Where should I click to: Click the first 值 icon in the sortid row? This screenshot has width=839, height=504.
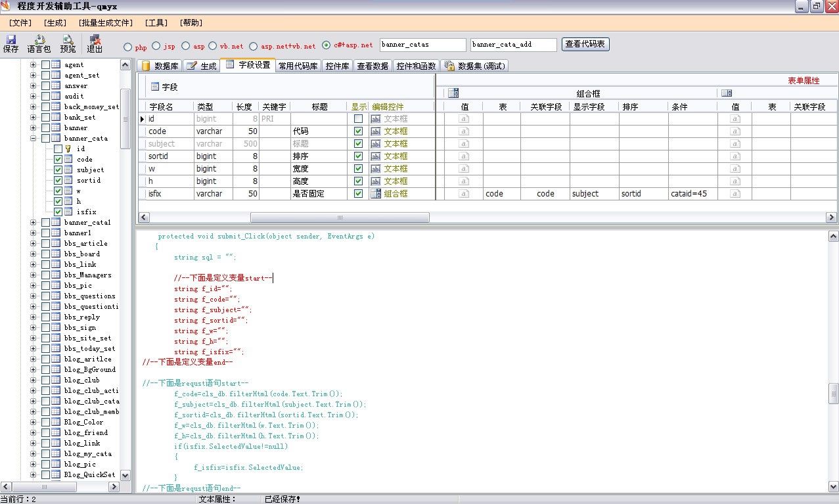pyautogui.click(x=464, y=156)
